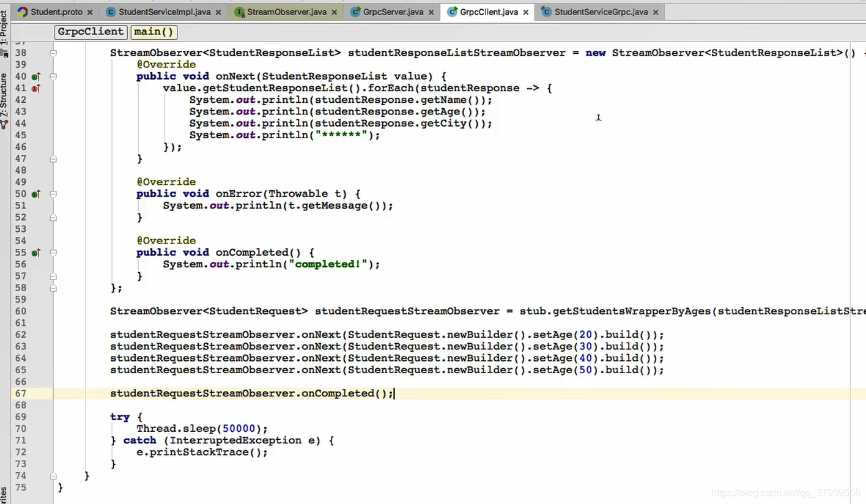This screenshot has width=866, height=504.
Task: Click the fold end marker on line 57
Action: click(53, 276)
